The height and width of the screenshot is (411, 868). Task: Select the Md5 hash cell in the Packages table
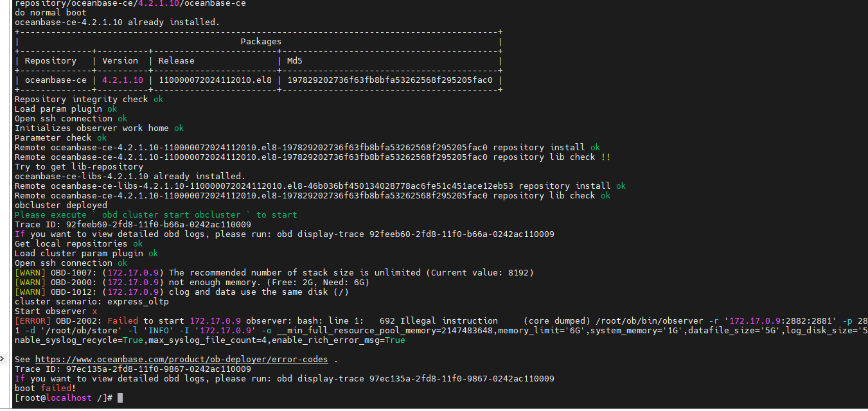coord(390,80)
